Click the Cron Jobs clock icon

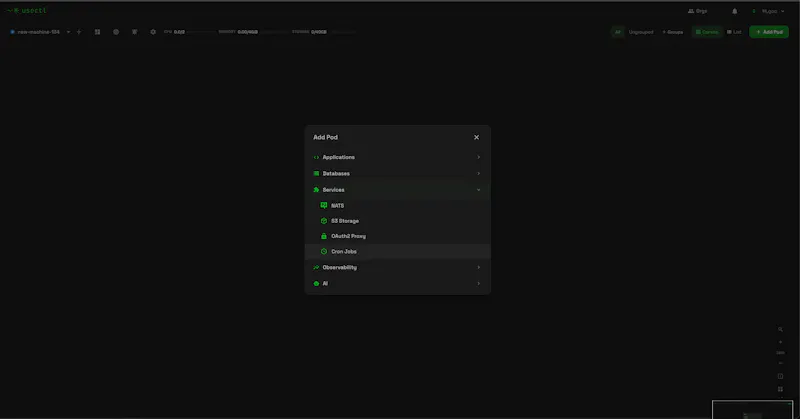[323, 252]
